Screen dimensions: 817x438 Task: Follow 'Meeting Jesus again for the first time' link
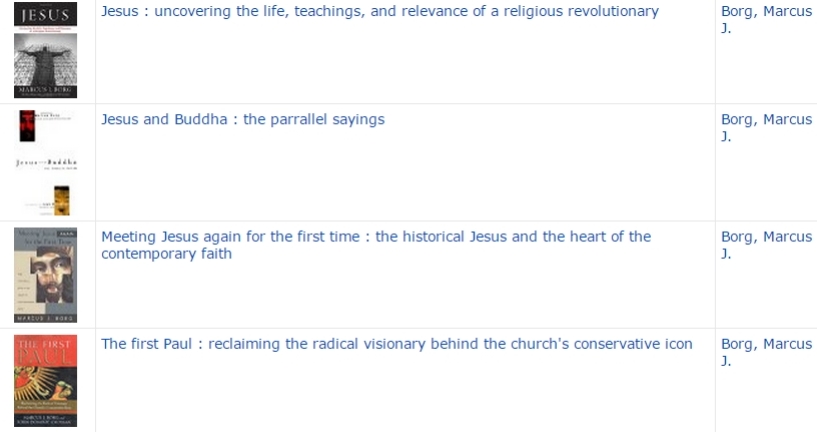(x=376, y=245)
